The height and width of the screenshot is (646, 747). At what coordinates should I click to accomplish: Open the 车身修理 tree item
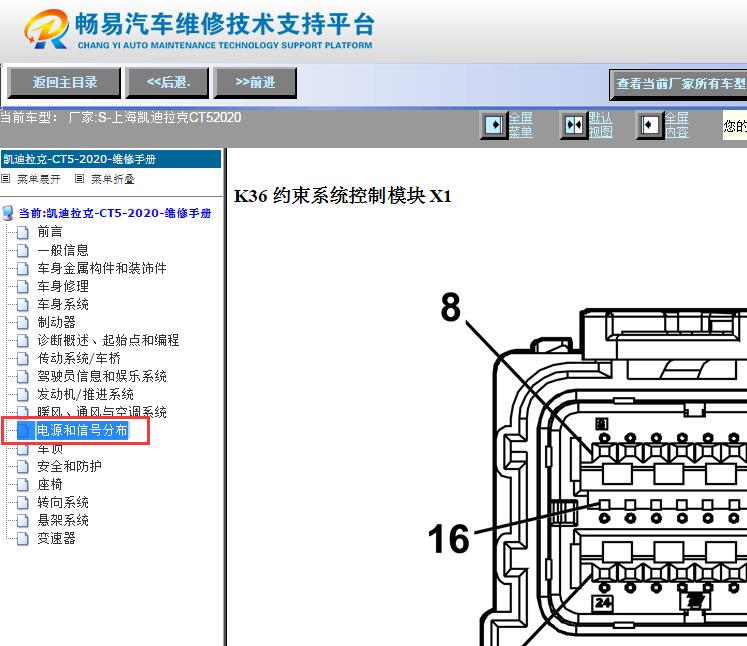(63, 286)
